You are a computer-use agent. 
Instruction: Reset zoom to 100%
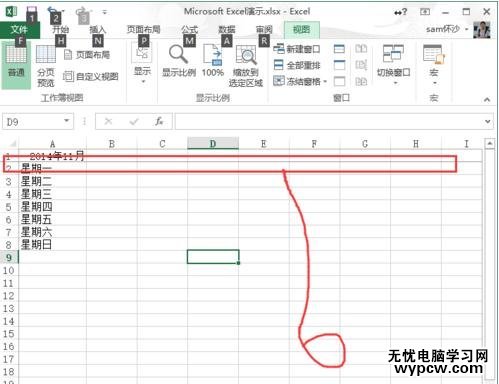tap(213, 61)
